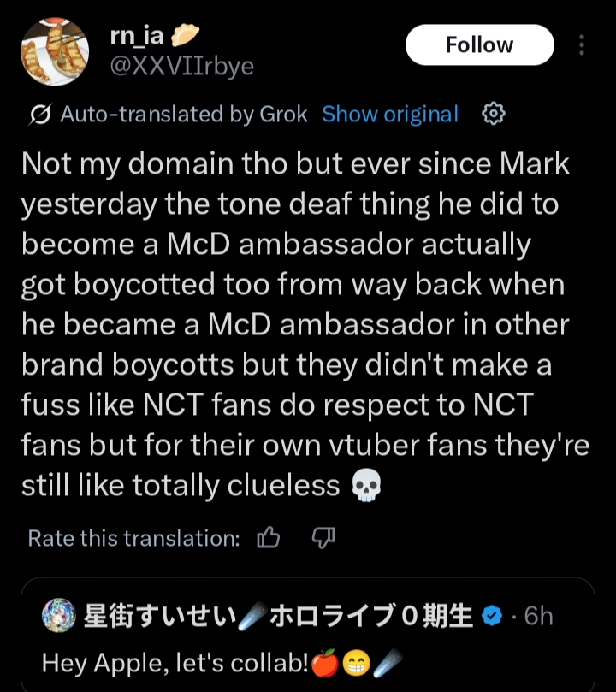616x692 pixels.
Task: Open the three-dot more options menu
Action: pyautogui.click(x=583, y=45)
